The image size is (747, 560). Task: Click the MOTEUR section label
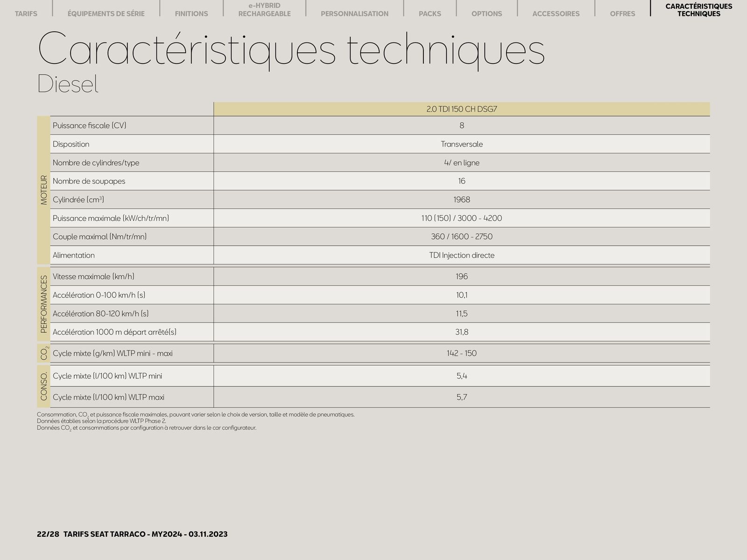[44, 190]
